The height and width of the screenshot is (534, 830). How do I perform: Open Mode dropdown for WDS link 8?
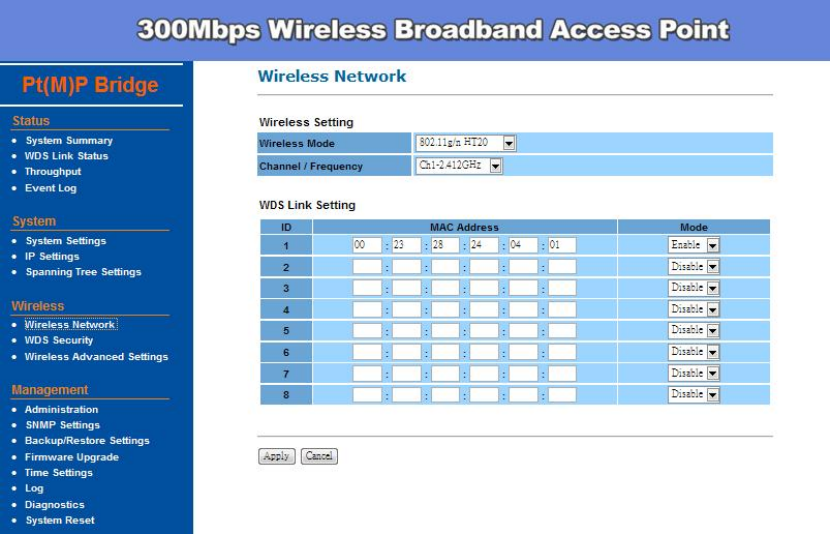[693, 394]
